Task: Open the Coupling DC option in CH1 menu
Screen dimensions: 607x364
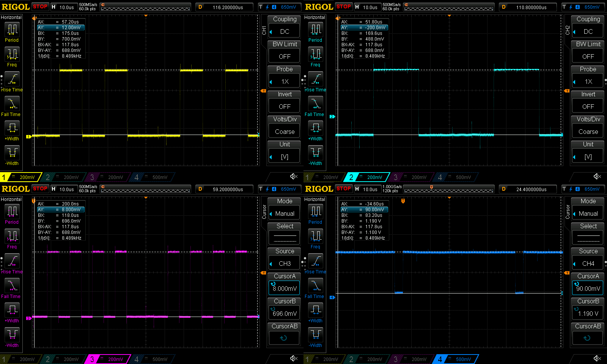Action: (x=285, y=31)
